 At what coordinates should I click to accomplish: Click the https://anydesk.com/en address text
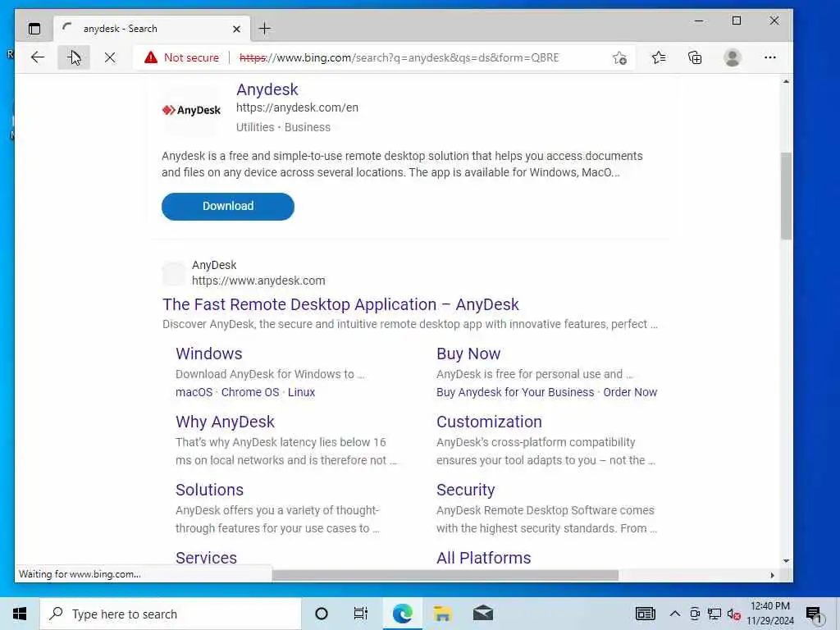click(297, 107)
